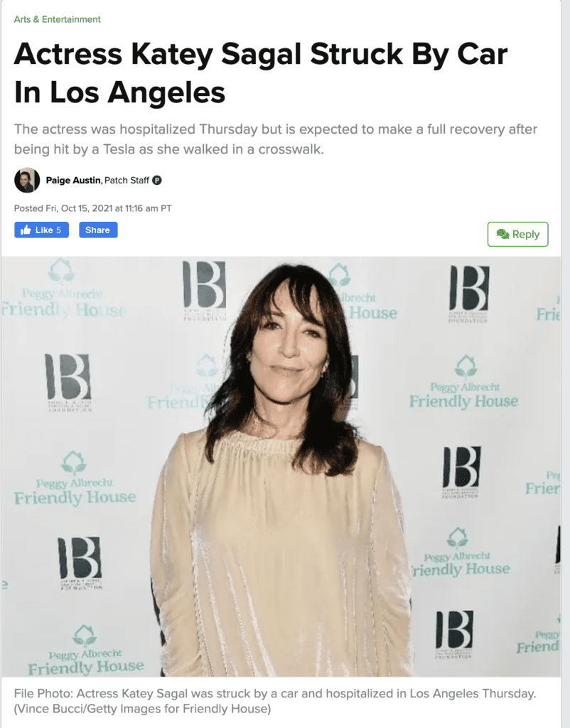Open Paige Austin author profile name
The height and width of the screenshot is (728, 570).
pyautogui.click(x=73, y=180)
